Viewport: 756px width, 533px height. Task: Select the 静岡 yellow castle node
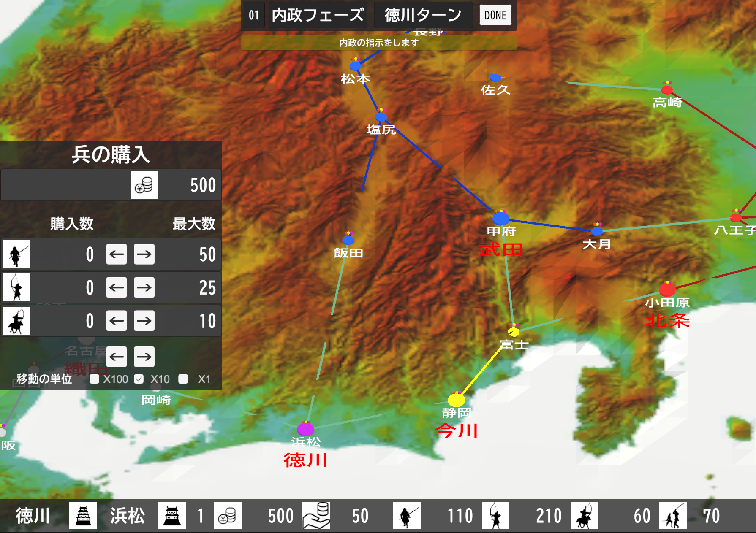click(x=456, y=399)
